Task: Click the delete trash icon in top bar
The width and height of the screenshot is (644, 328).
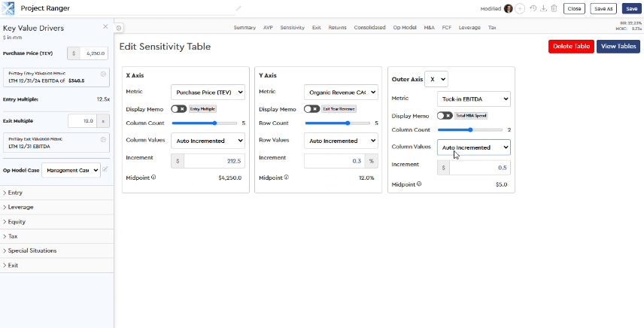Action: click(x=554, y=8)
